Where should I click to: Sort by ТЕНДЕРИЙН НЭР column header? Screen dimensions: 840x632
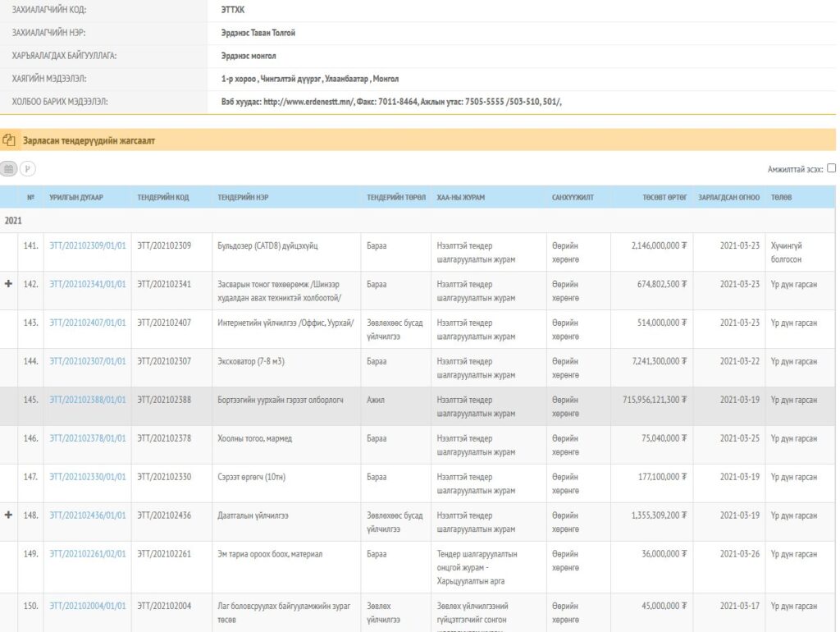pyautogui.click(x=243, y=197)
